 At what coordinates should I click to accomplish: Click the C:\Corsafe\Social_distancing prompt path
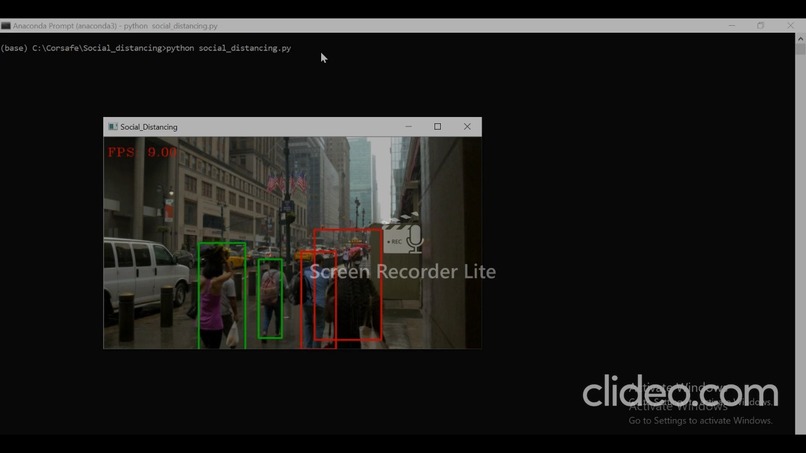pyautogui.click(x=97, y=48)
